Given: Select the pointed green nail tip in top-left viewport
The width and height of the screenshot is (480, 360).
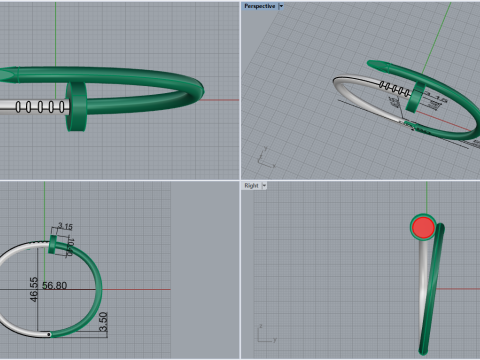Looking at the screenshot, I should click(9, 75).
